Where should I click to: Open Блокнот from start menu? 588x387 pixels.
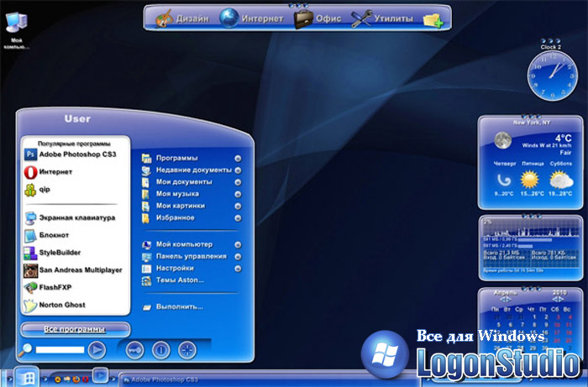click(x=46, y=235)
